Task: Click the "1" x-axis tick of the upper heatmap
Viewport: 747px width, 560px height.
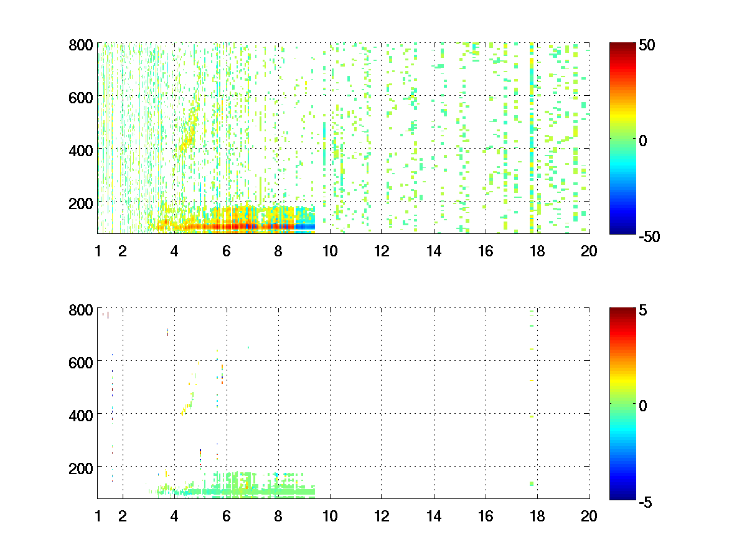Action: pyautogui.click(x=98, y=251)
